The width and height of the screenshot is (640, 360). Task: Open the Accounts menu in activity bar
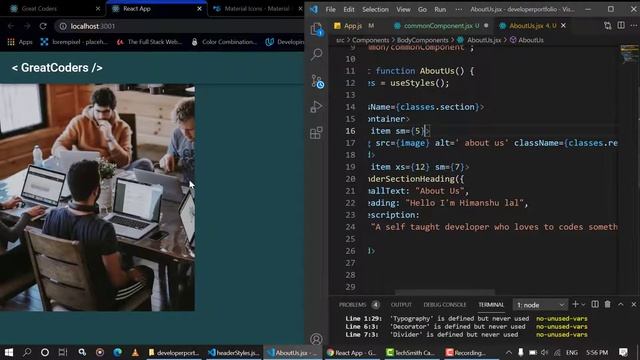click(x=316, y=339)
